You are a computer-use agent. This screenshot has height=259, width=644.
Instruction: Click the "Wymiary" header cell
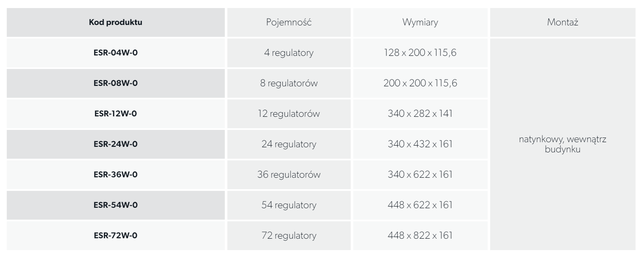pos(420,23)
